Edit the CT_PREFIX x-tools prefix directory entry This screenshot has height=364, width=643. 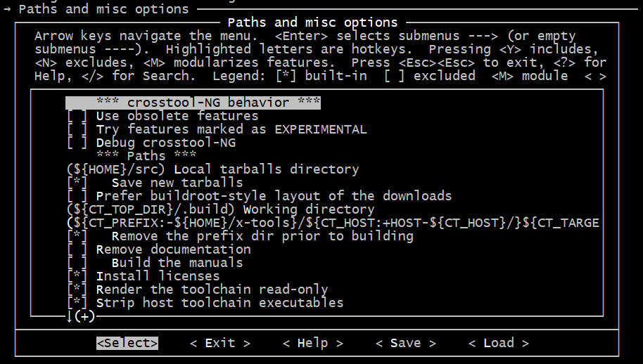tap(333, 223)
